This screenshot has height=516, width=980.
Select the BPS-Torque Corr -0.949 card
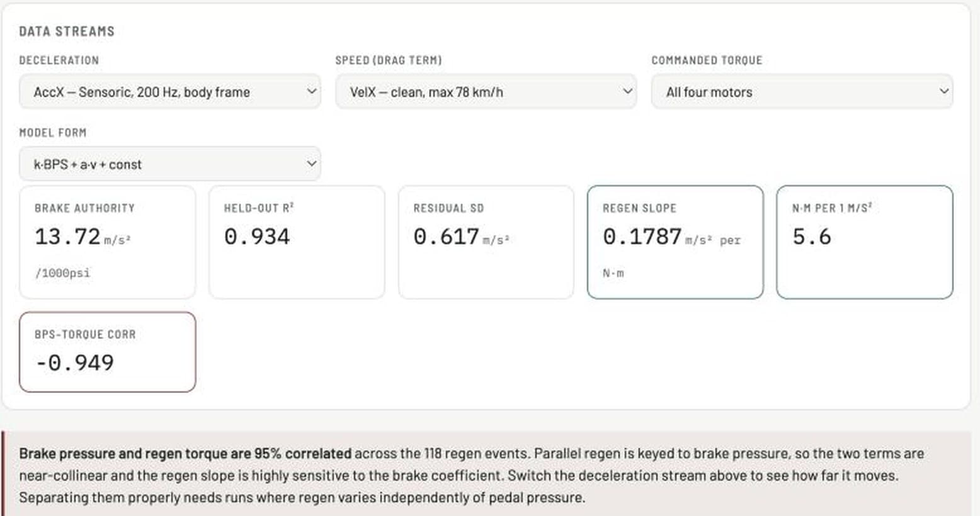point(108,352)
